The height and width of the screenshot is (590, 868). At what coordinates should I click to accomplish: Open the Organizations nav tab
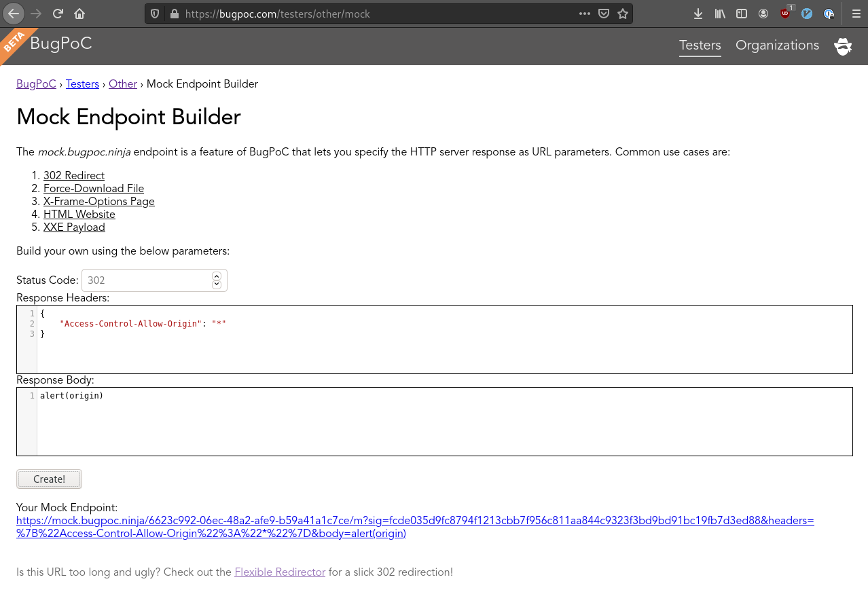[777, 45]
